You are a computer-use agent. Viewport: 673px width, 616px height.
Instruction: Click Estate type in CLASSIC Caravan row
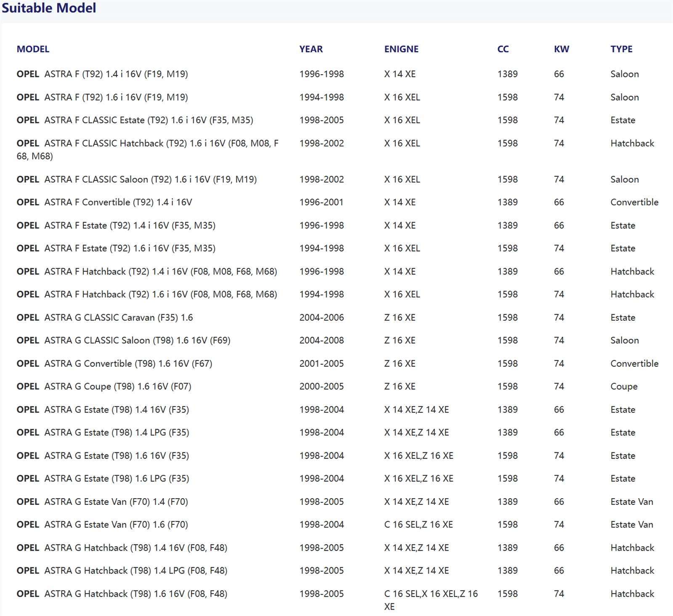623,317
